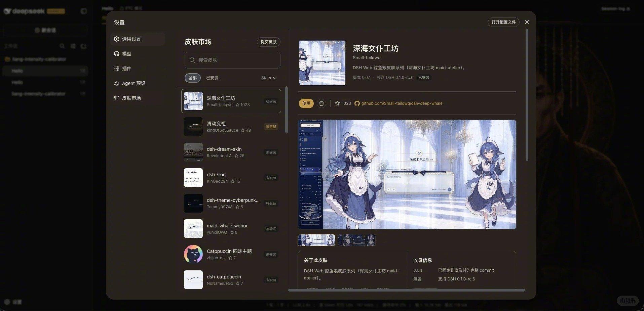The height and width of the screenshot is (311, 644).
Task: Click the deepseek logo in main window
Action: point(24,11)
